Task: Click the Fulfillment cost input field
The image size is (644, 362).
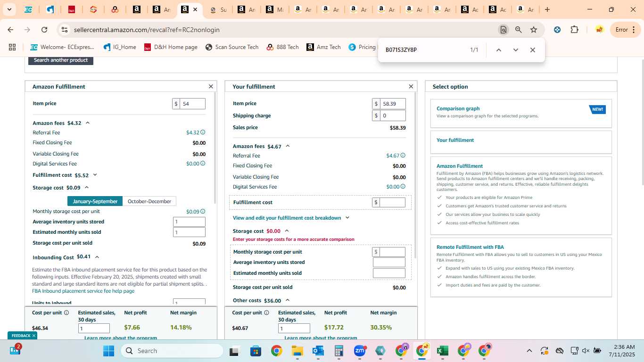Action: click(x=392, y=202)
